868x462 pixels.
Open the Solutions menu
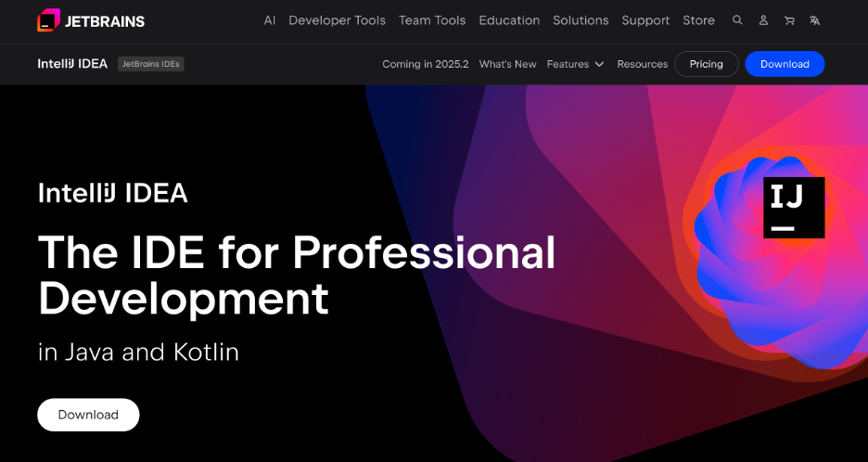click(x=581, y=20)
